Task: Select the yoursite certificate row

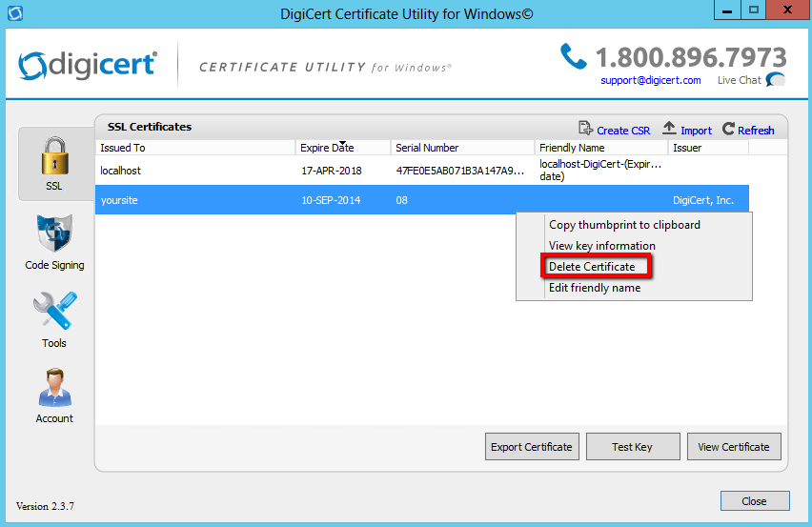Action: pos(422,200)
